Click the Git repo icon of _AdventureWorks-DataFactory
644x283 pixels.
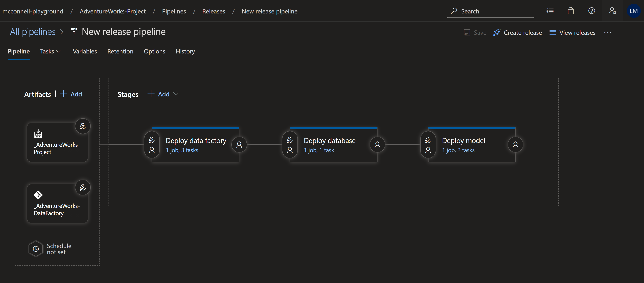(x=38, y=195)
